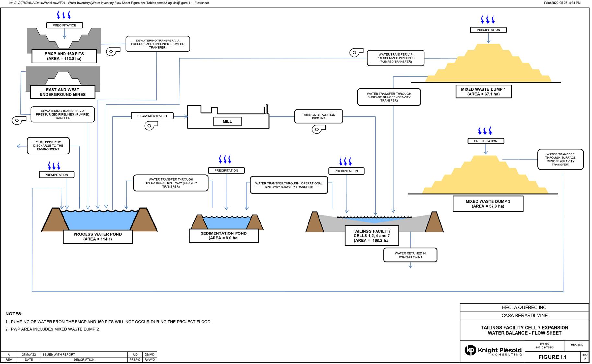
Task: Click the pump icon left of Mixed Waste Dump 1 pumped transfer label
Action: point(356,52)
